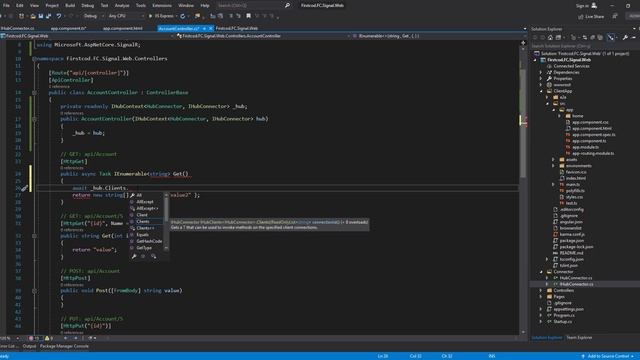Select Startup.cs in Solution Explorer
640x360 pixels.
coord(562,322)
